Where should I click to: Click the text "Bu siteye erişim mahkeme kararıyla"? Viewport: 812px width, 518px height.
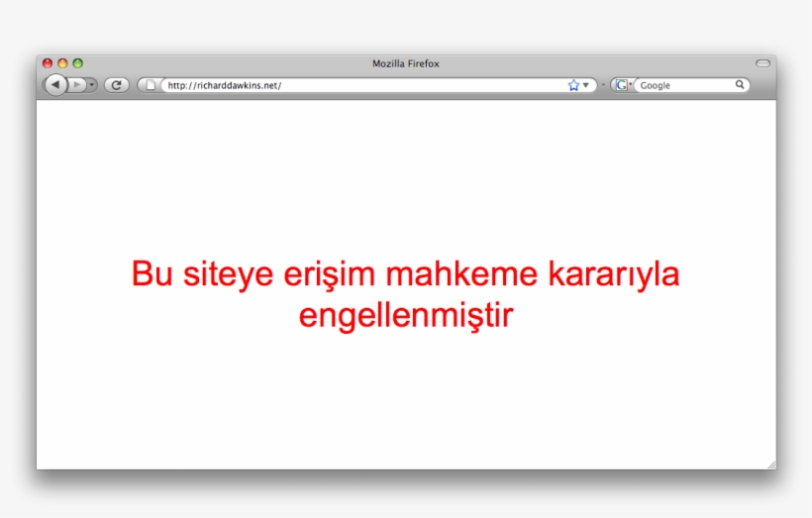[405, 273]
